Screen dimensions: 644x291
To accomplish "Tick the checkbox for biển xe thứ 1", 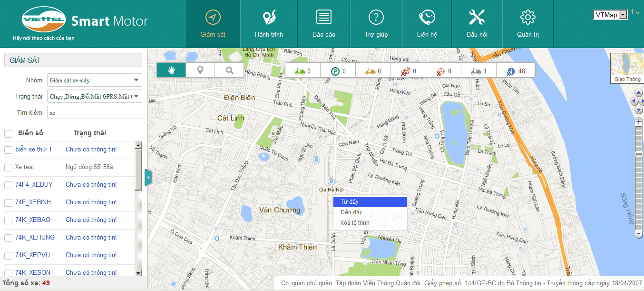I will (8, 150).
